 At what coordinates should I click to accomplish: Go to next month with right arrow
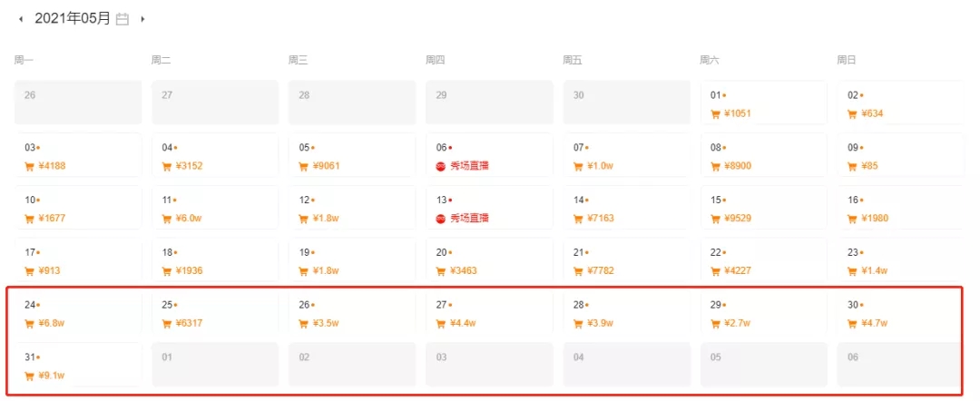click(142, 18)
